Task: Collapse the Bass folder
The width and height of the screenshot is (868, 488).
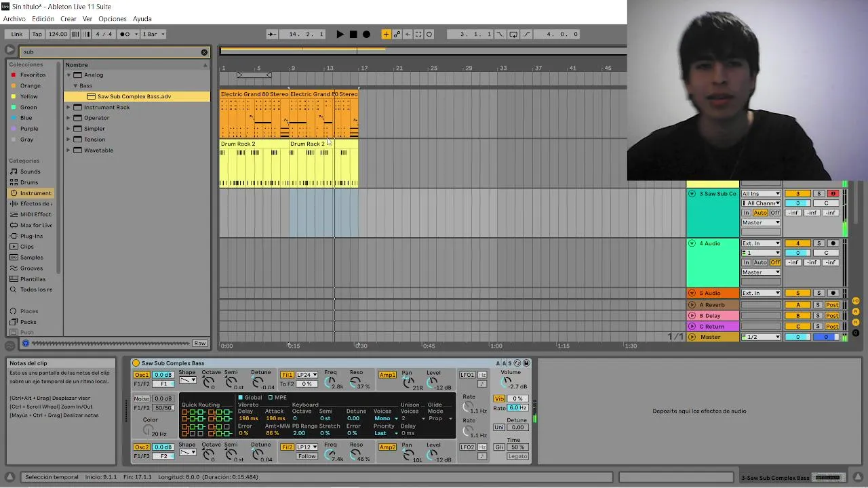Action: 75,85
